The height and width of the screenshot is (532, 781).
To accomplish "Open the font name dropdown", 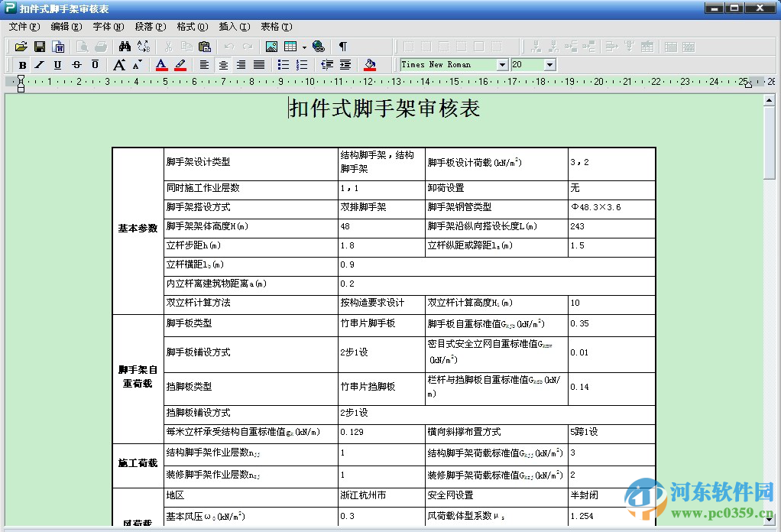I will point(502,64).
